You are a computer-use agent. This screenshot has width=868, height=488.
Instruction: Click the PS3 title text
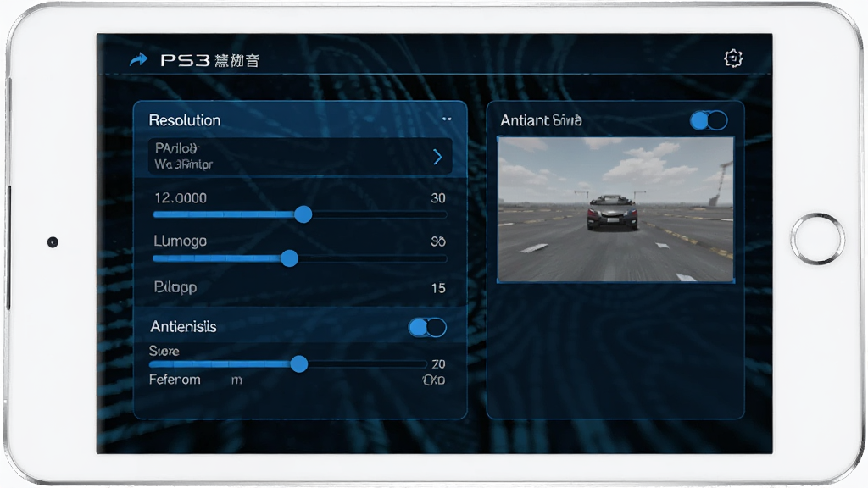(185, 60)
